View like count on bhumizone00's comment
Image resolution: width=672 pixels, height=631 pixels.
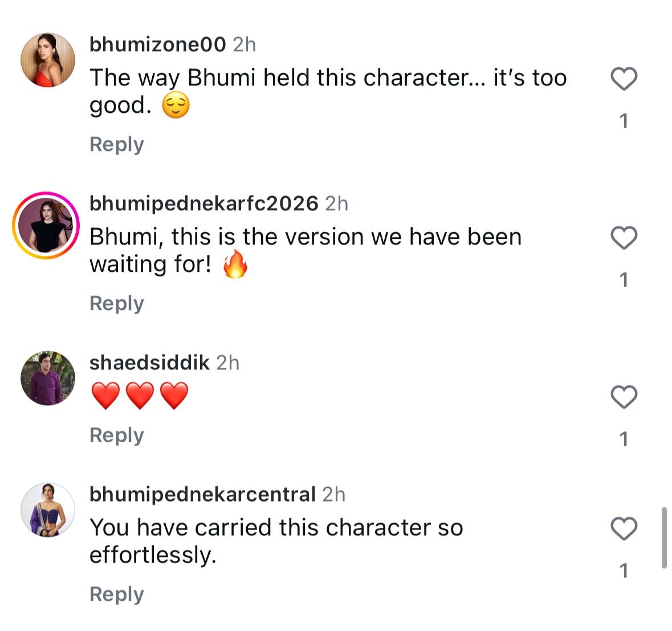pyautogui.click(x=624, y=121)
